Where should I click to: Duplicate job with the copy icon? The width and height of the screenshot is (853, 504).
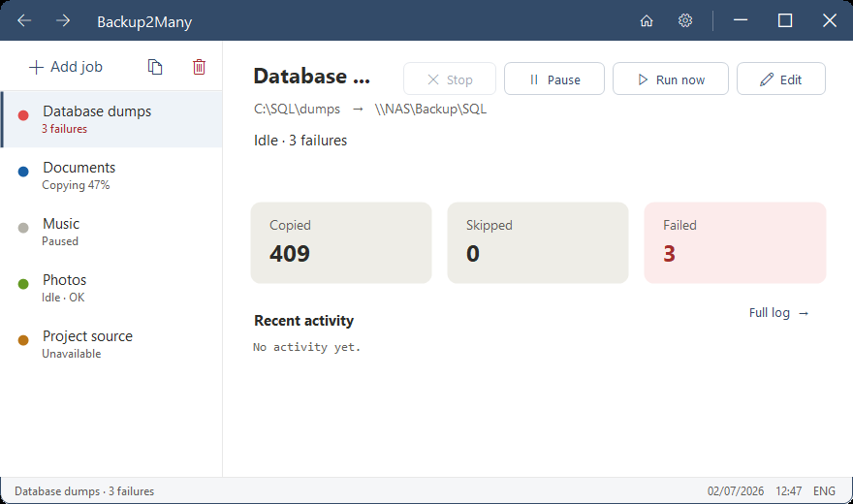(155, 67)
